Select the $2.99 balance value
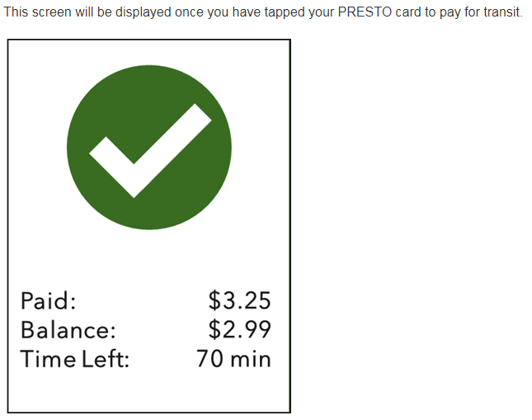 point(239,330)
